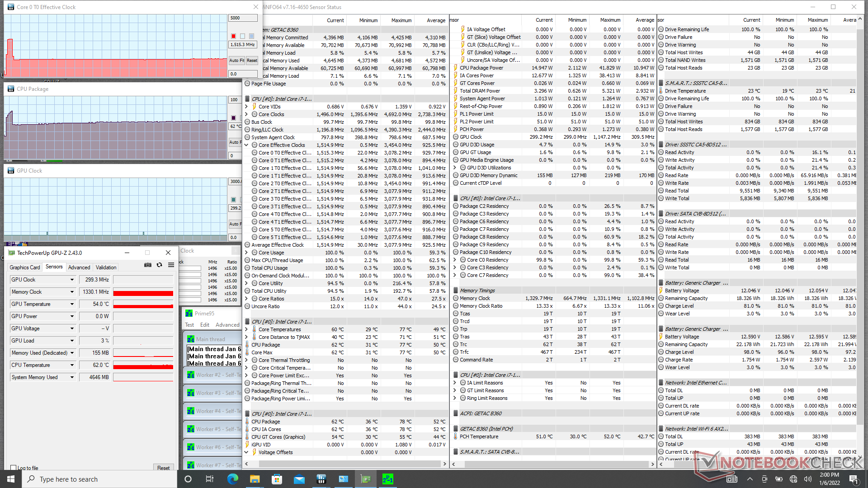Click Reset button in GPU-Z
The height and width of the screenshot is (488, 868).
click(163, 468)
